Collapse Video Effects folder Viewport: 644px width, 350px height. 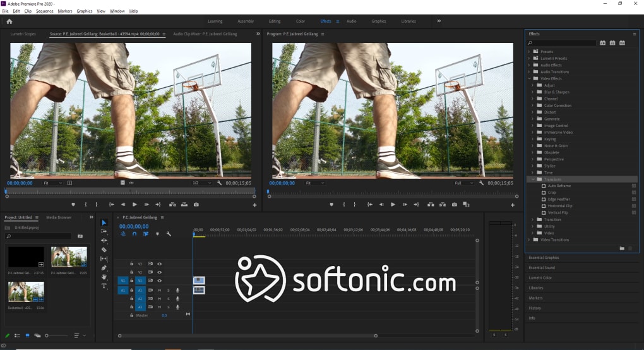coord(530,78)
